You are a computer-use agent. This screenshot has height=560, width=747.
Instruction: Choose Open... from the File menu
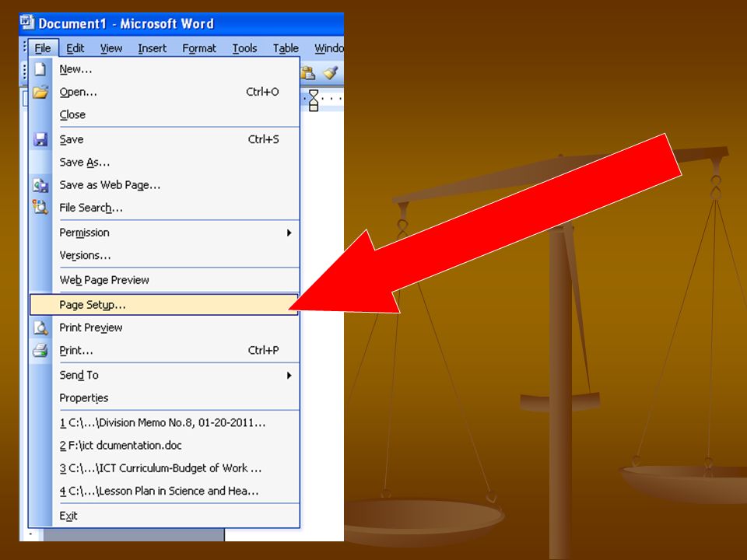164,92
